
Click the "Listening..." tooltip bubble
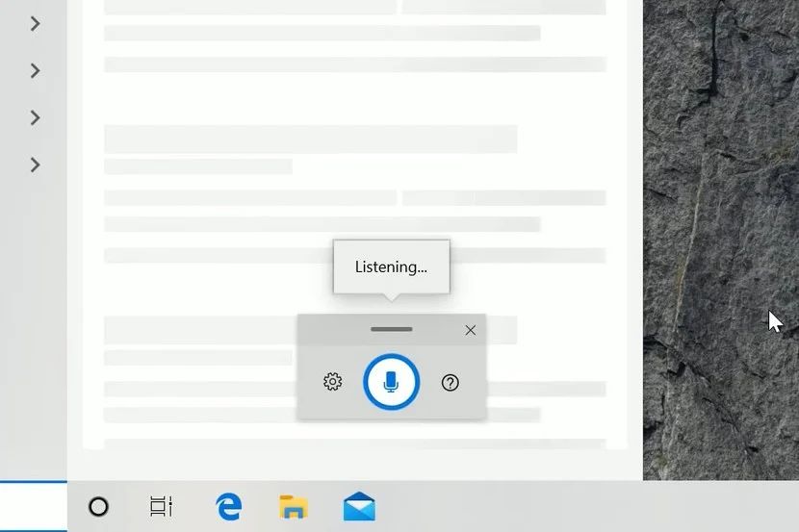coord(392,266)
